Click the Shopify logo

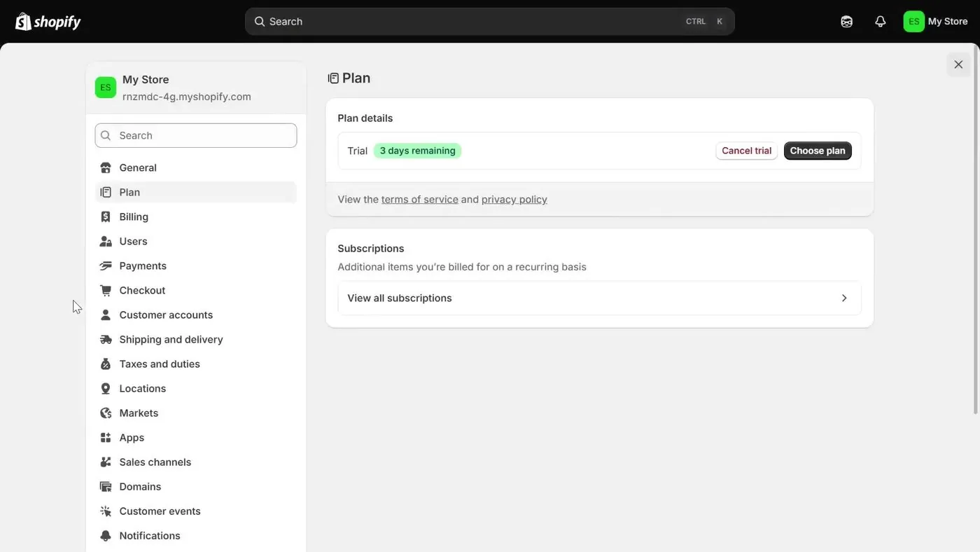pyautogui.click(x=48, y=22)
